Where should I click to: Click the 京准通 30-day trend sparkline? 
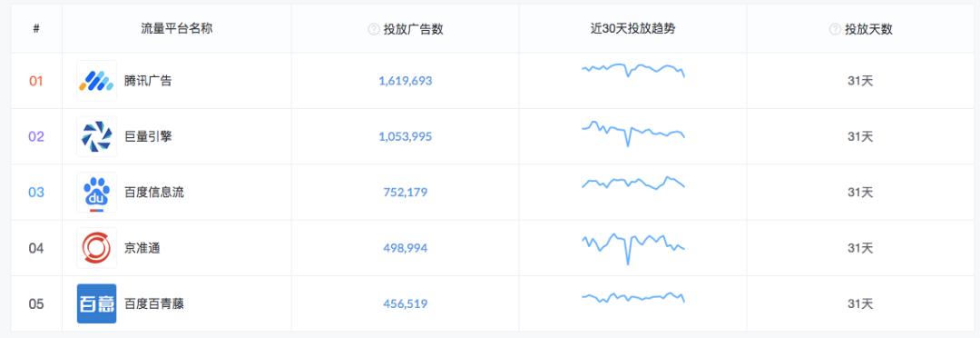(633, 248)
